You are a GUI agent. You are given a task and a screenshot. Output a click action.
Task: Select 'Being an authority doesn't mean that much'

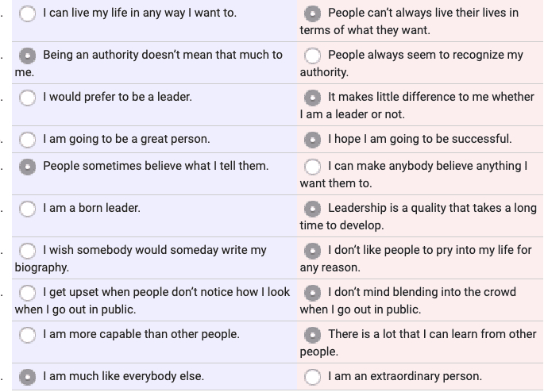[x=28, y=56]
